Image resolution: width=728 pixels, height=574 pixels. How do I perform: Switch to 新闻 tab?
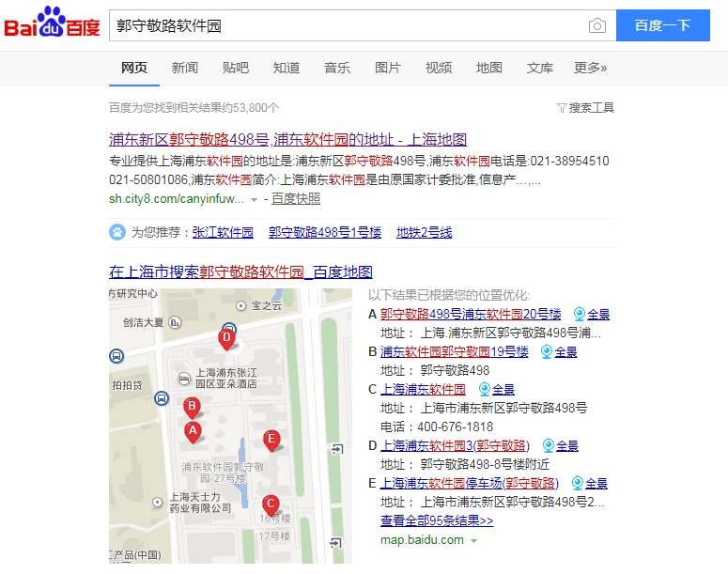click(185, 68)
